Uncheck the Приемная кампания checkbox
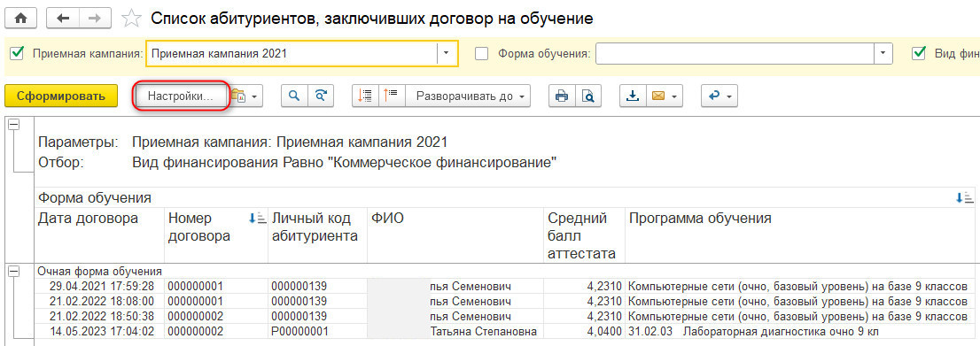 (17, 54)
